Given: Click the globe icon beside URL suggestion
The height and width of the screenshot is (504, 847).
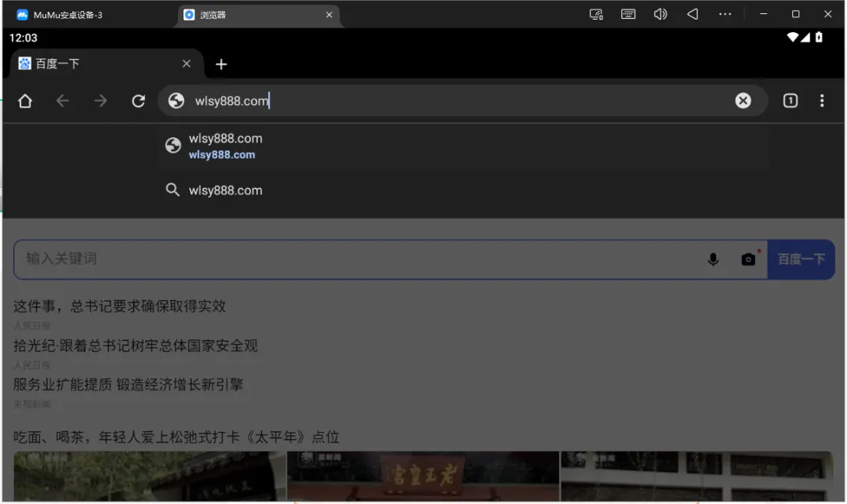Looking at the screenshot, I should pyautogui.click(x=173, y=145).
